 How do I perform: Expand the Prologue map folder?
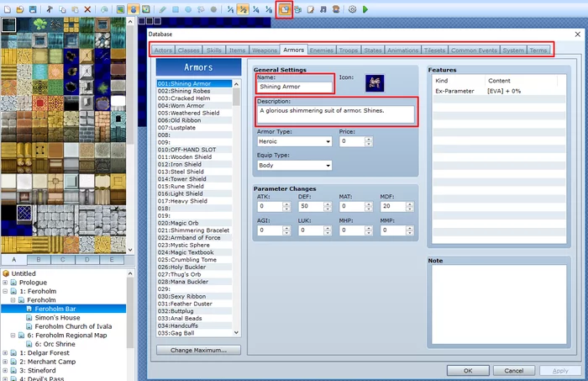tap(5, 283)
